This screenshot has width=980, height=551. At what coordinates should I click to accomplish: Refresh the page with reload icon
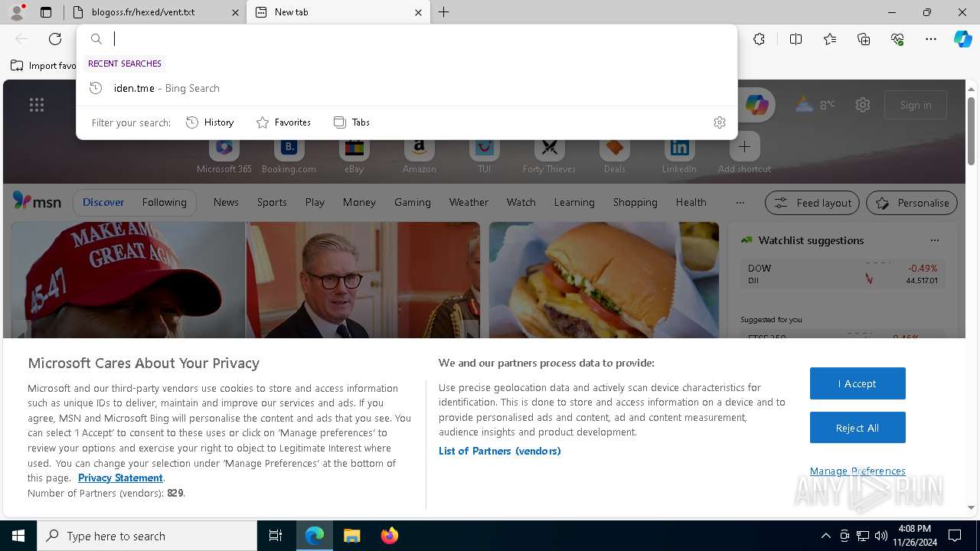pos(55,39)
